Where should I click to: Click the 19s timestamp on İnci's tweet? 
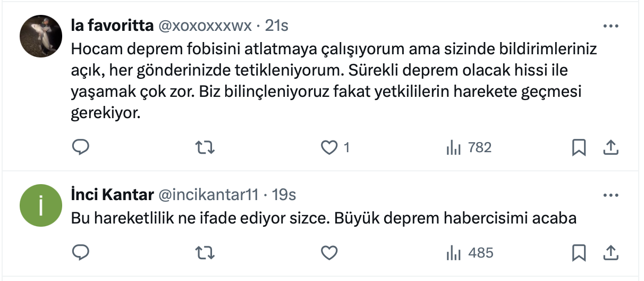[284, 195]
